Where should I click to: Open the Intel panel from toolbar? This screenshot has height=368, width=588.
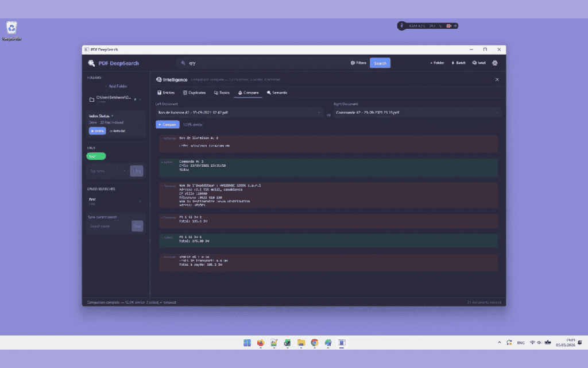(x=479, y=63)
